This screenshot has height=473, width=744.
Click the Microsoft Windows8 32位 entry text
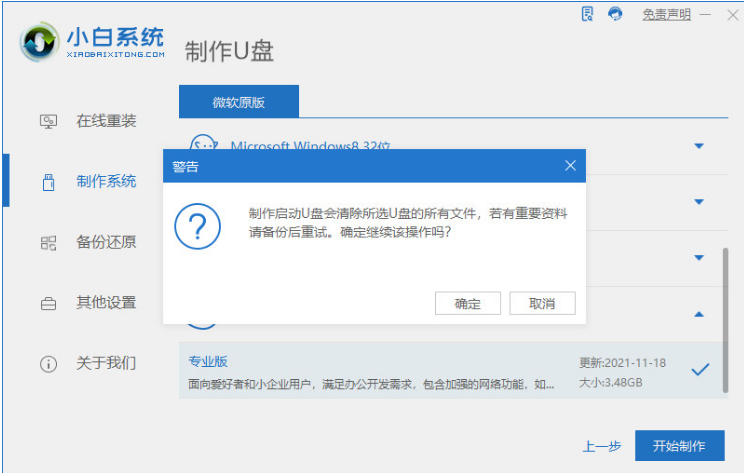(x=310, y=145)
